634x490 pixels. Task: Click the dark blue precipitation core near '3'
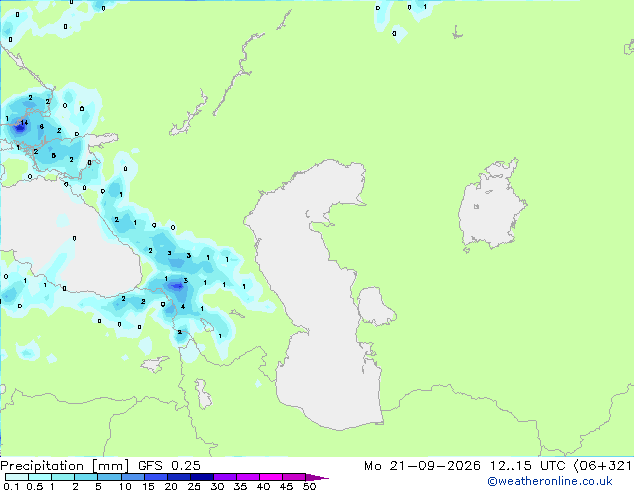coord(177,286)
